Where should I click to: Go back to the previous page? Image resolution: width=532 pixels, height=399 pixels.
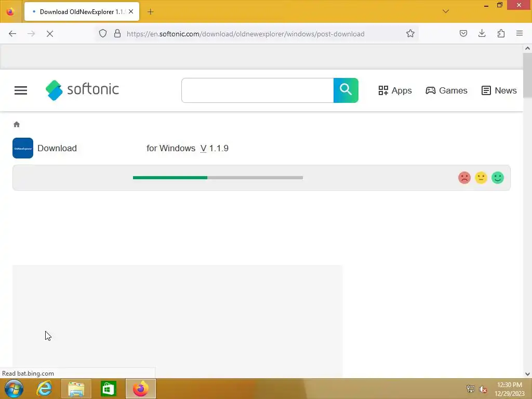12,34
